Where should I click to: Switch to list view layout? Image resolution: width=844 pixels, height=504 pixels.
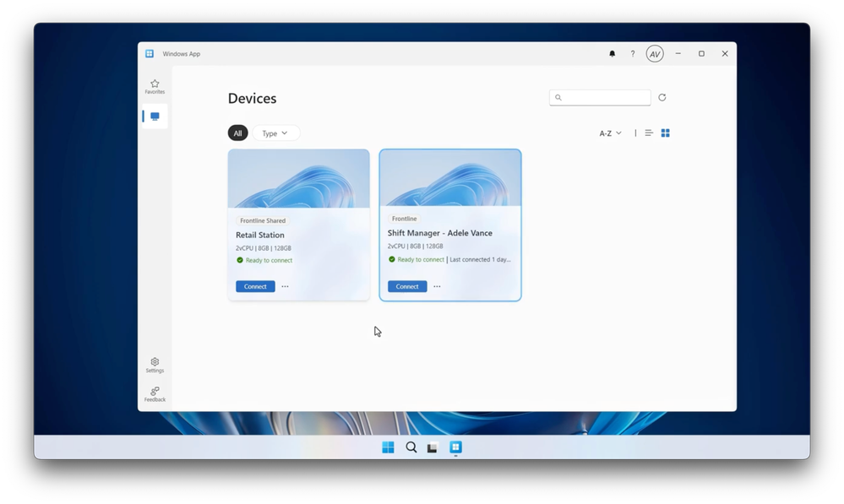pos(649,133)
